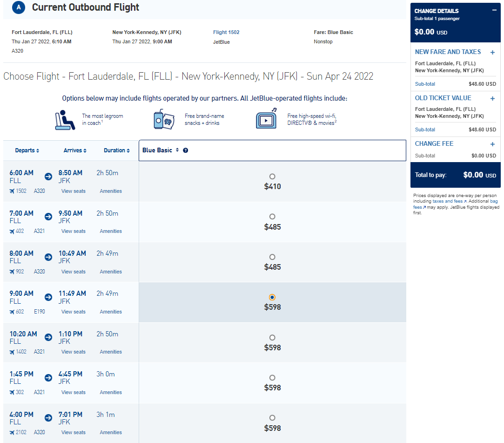The height and width of the screenshot is (443, 504).
Task: Expand the New Fare and Taxes section
Action: tap(492, 53)
